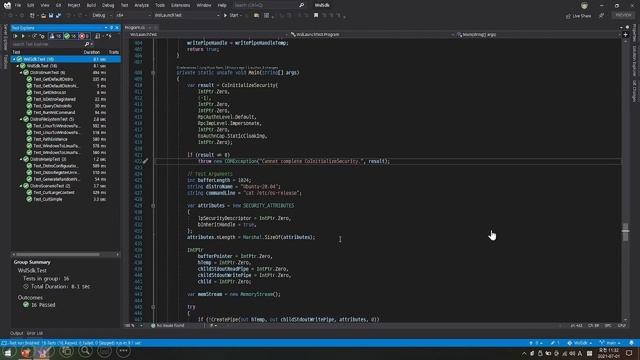The image size is (640, 360).
Task: Select the Program.cs editor tab
Action: pyautogui.click(x=135, y=27)
